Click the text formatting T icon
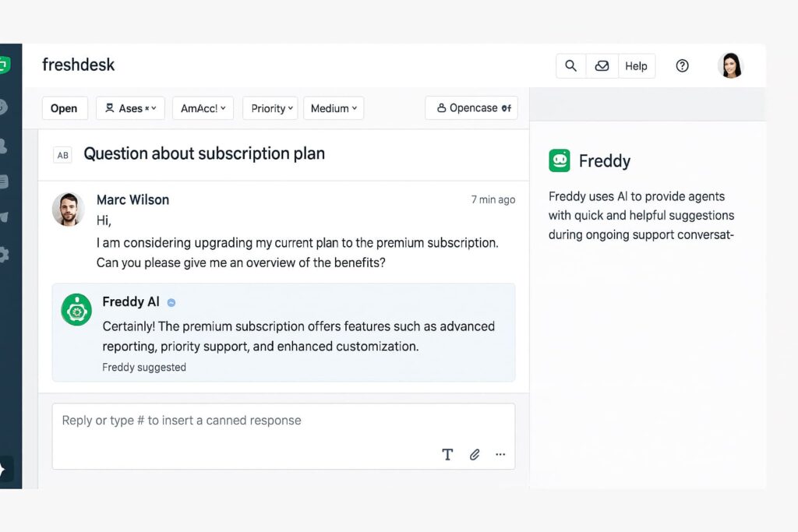The height and width of the screenshot is (532, 798). pyautogui.click(x=447, y=455)
